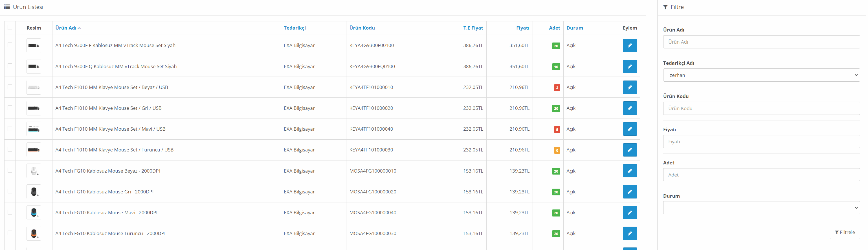The width and height of the screenshot is (868, 250).
Task: Tick checkbox for FG10 Mouse Mavi
Action: click(x=10, y=212)
